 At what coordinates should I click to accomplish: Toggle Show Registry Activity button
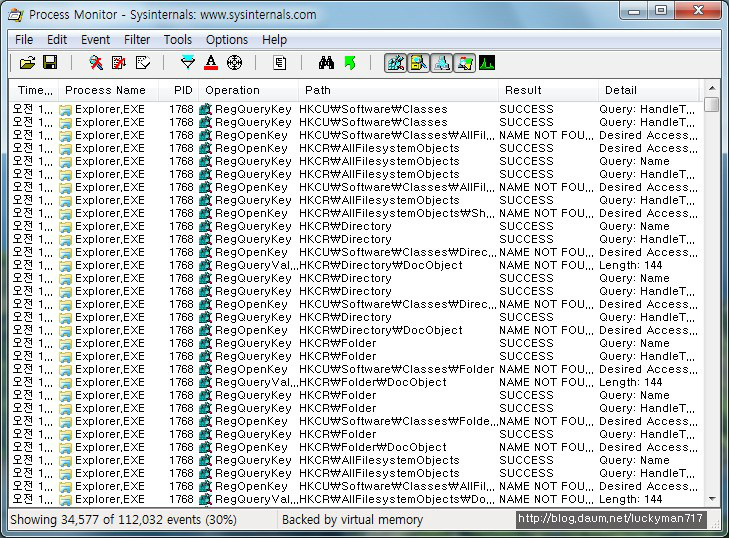396,63
